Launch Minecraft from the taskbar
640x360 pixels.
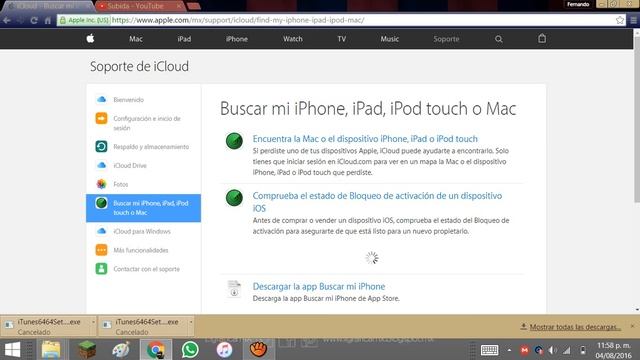[x=87, y=350]
